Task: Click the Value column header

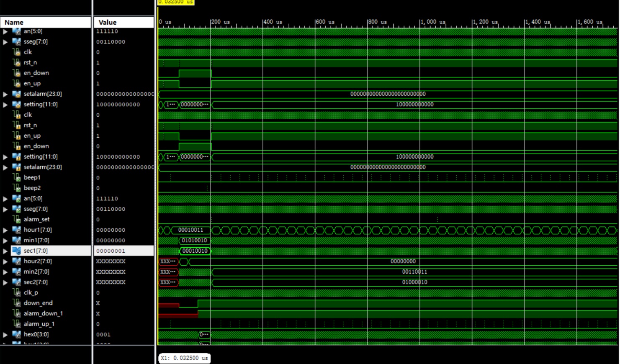Action: 123,22
